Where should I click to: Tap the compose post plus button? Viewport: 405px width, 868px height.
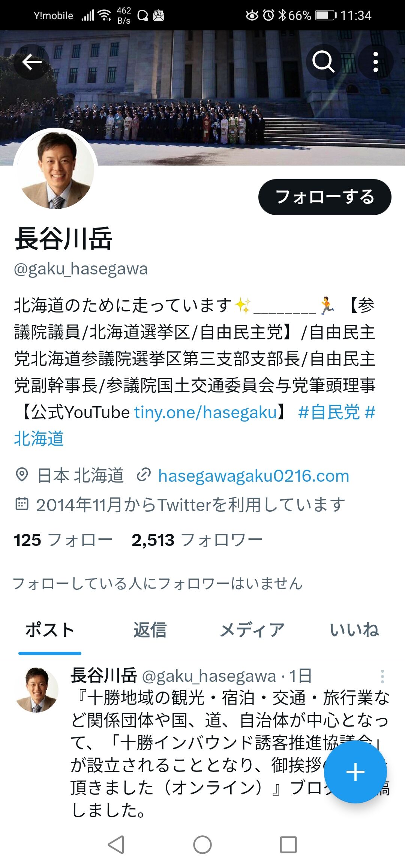pos(355,772)
